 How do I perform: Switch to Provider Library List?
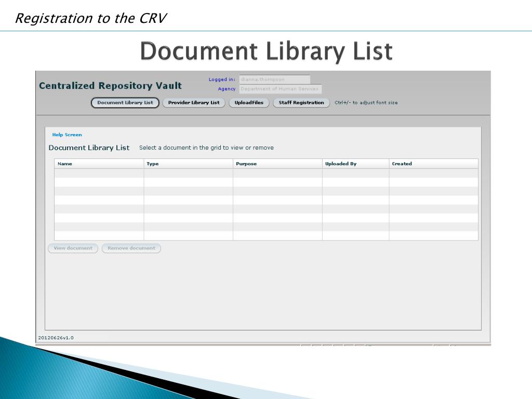coord(194,103)
